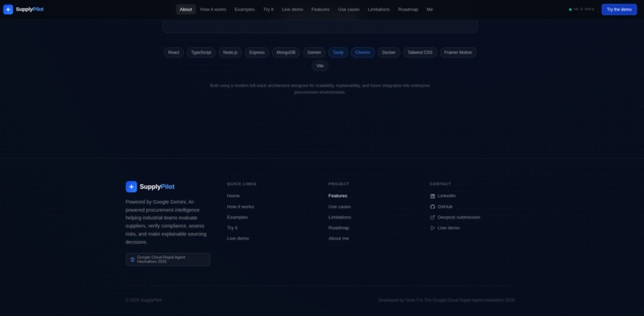The height and width of the screenshot is (316, 644).
Task: Open the Live demo link under Quick Links
Action: pos(238,239)
